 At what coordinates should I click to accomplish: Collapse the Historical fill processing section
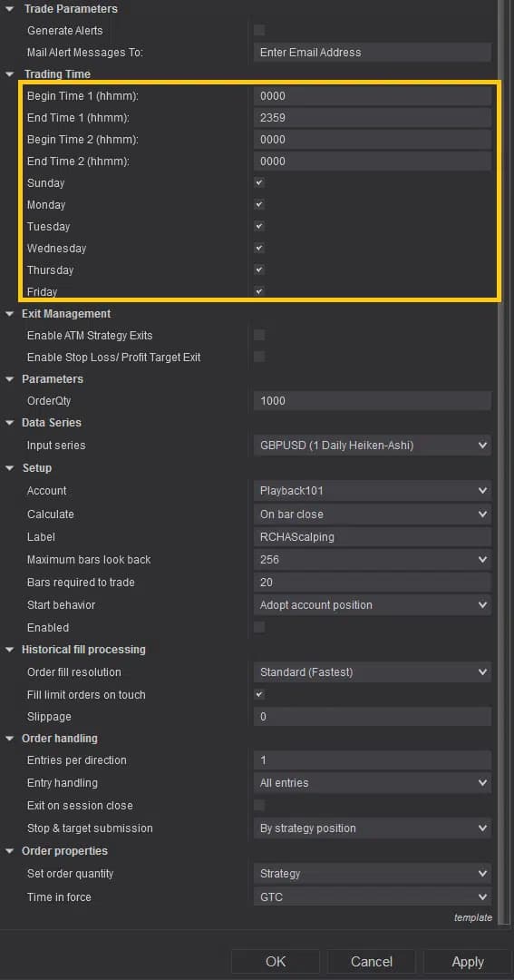(x=9, y=650)
